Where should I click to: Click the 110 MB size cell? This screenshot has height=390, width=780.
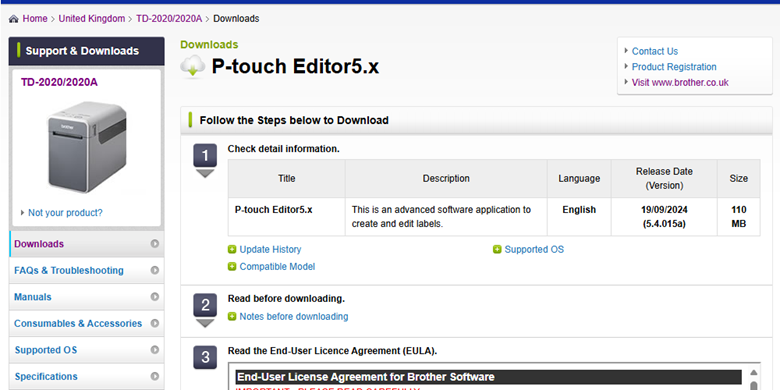click(739, 216)
